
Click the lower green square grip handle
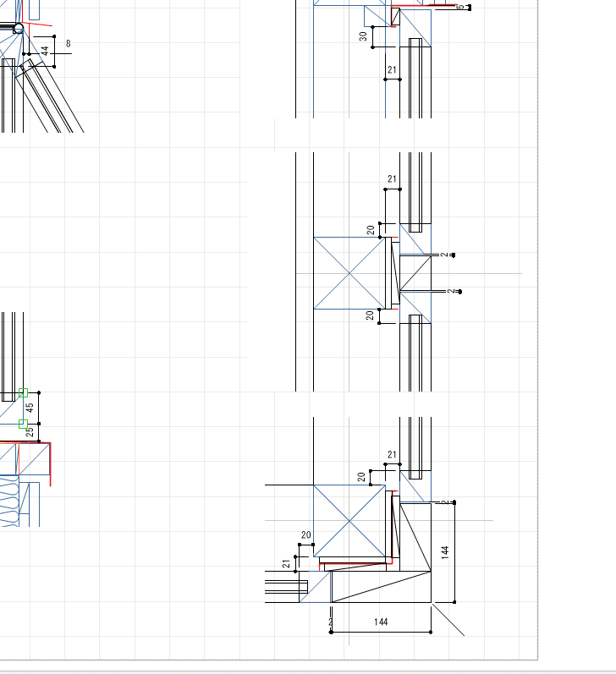click(x=23, y=424)
